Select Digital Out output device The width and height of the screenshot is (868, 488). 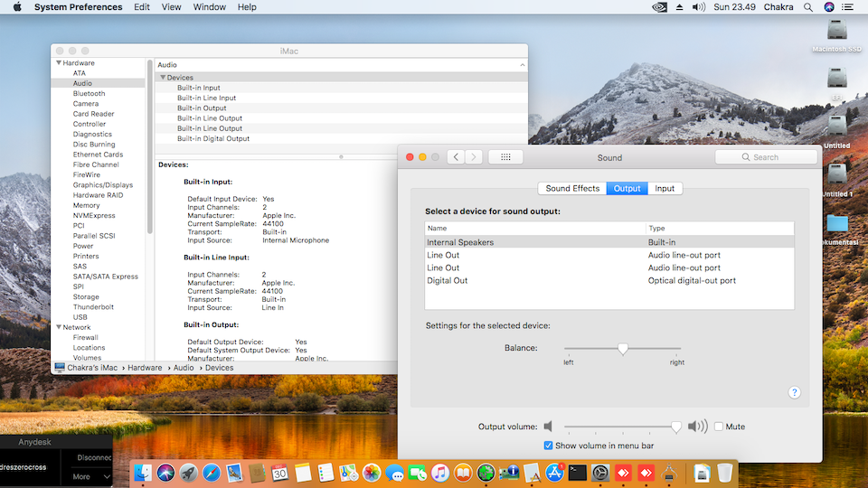click(x=609, y=280)
